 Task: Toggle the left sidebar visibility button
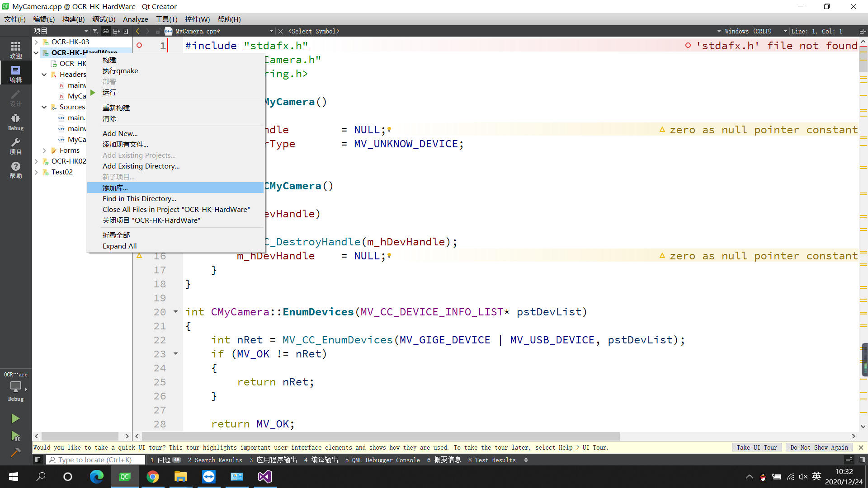click(x=38, y=460)
